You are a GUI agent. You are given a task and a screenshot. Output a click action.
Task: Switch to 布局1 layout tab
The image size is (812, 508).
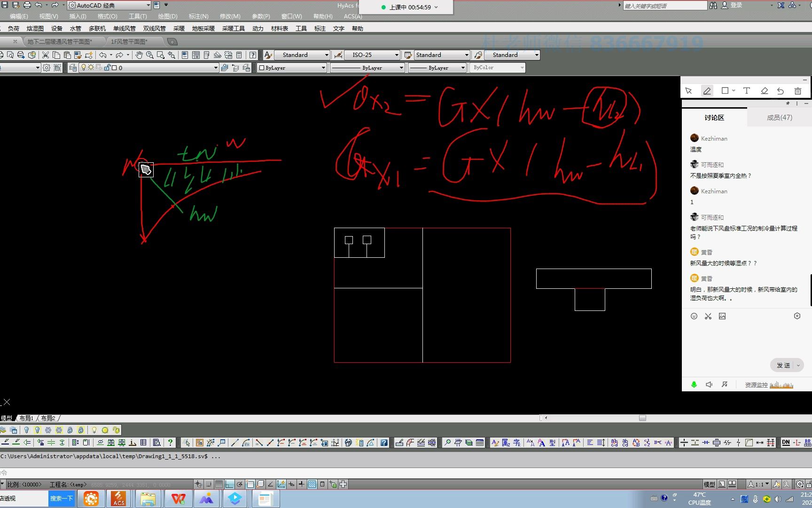click(26, 418)
